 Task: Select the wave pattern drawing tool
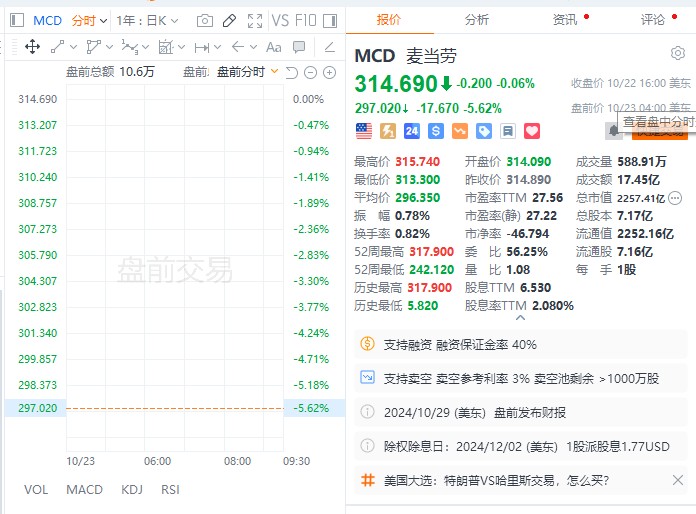pos(130,47)
